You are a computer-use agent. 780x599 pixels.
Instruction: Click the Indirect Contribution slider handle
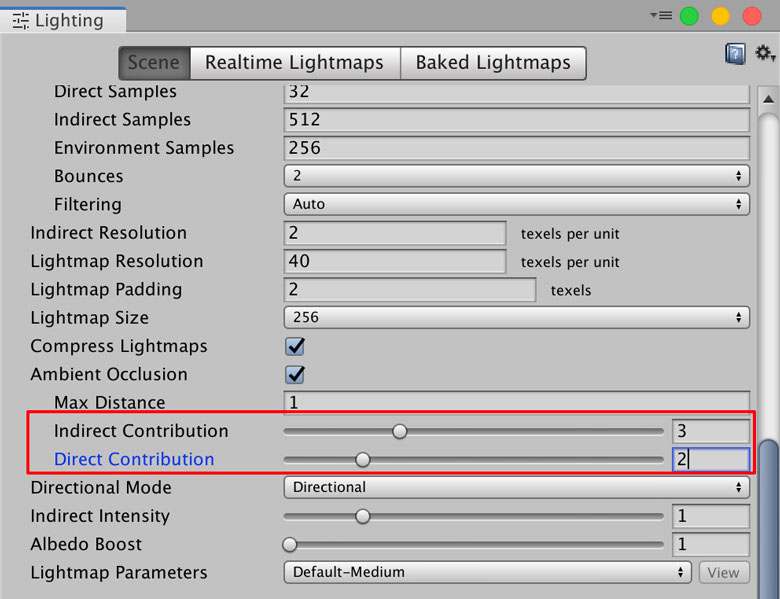(399, 431)
